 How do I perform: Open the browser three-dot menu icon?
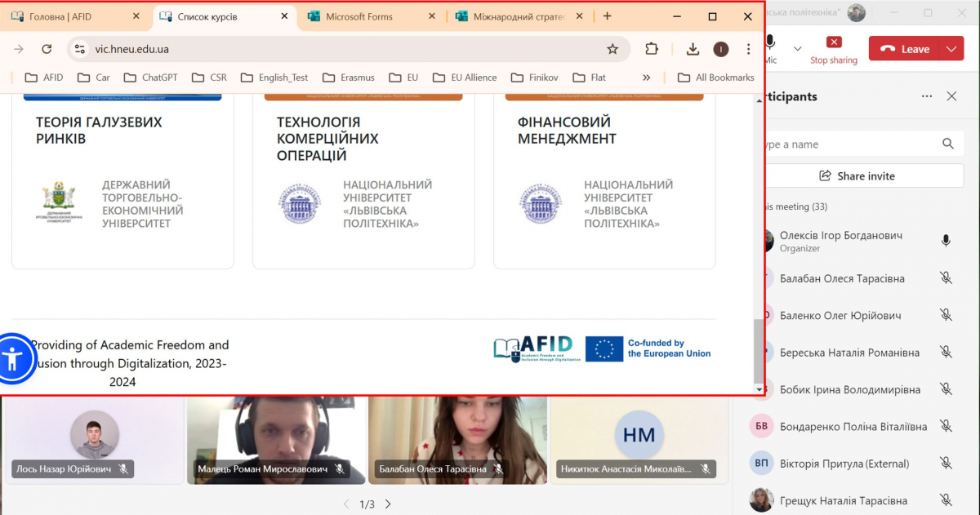click(749, 49)
